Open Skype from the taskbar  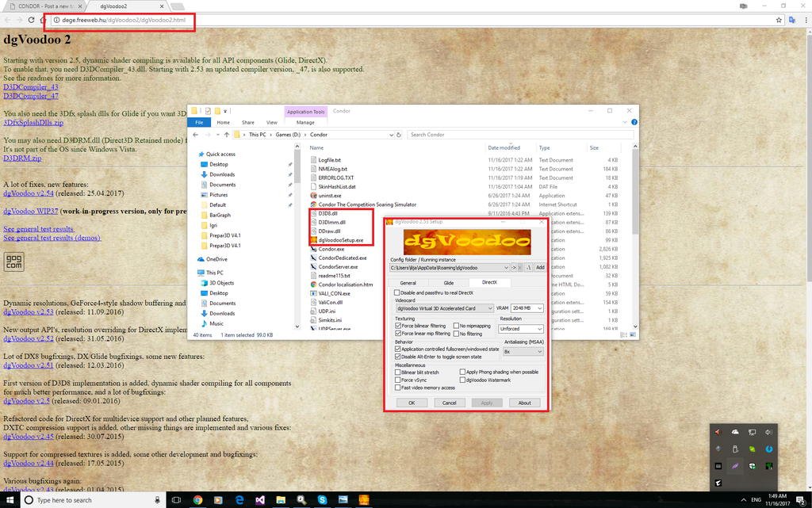(x=322, y=500)
